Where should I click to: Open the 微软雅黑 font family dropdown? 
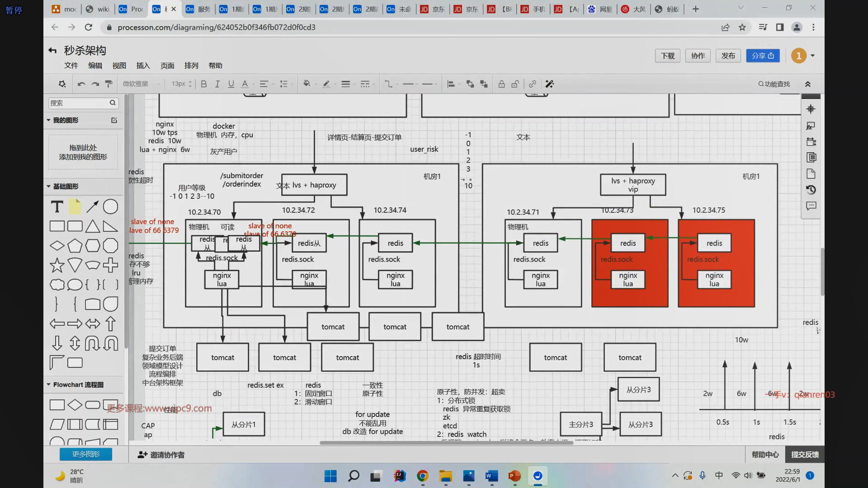pyautogui.click(x=141, y=84)
